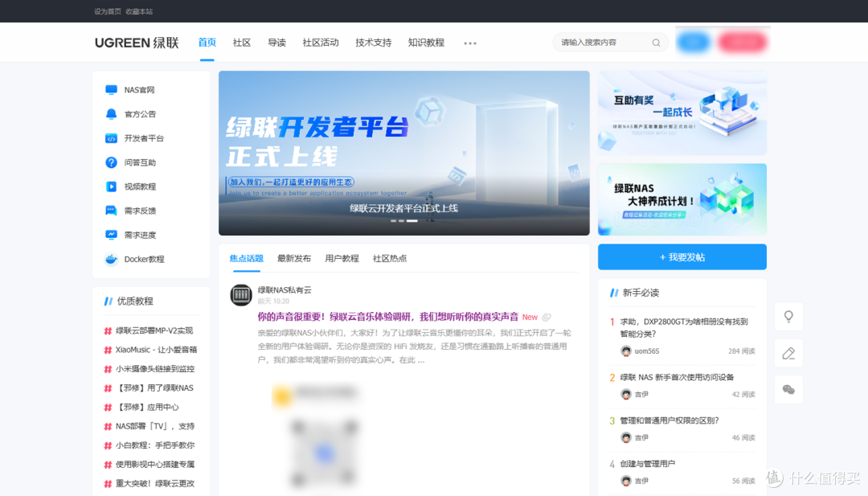The width and height of the screenshot is (868, 496).
Task: Click the NAS官网 monitor icon
Action: point(111,90)
